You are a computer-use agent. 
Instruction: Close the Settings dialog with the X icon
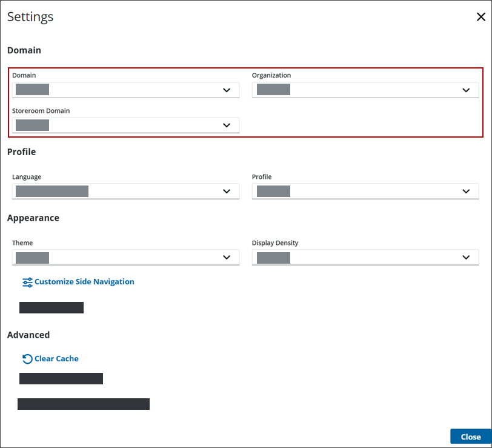pos(481,17)
